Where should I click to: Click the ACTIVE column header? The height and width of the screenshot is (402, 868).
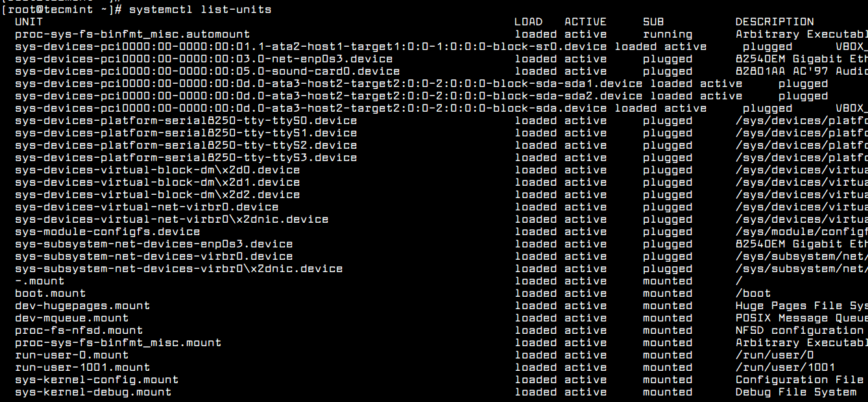coord(585,22)
